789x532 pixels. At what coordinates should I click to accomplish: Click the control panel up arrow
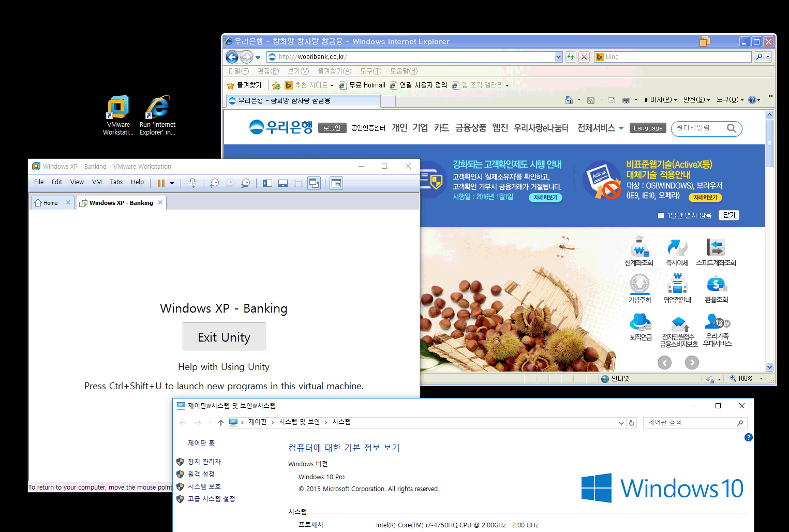point(221,423)
